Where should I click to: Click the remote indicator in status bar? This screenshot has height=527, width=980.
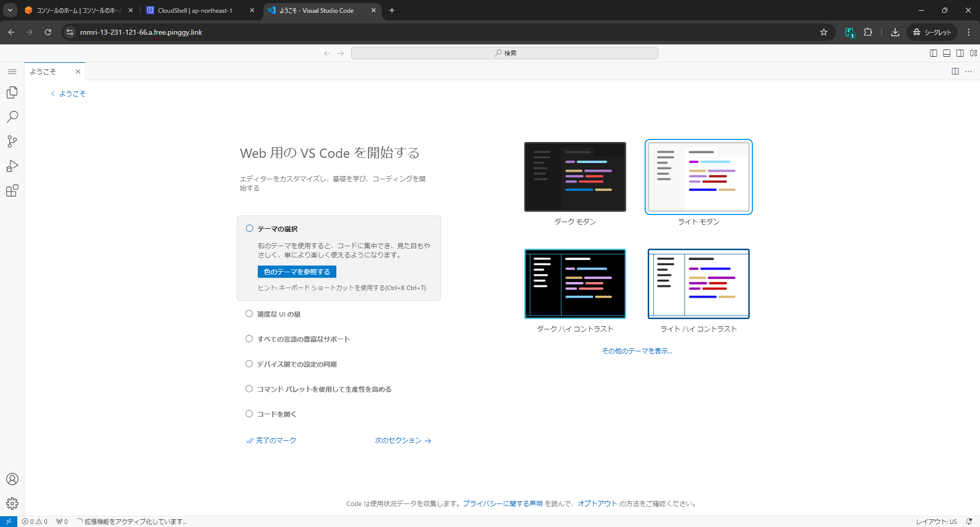point(9,521)
